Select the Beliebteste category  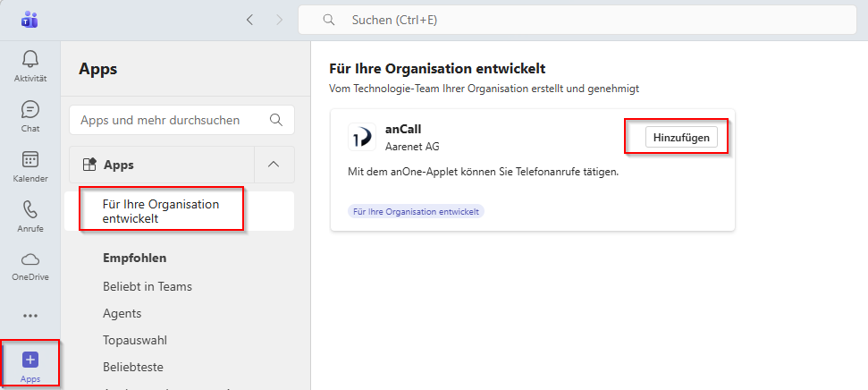133,367
